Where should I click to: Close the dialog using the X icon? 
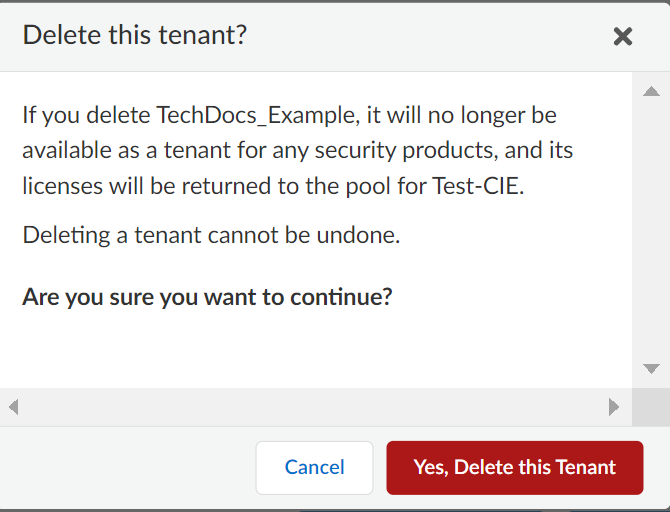tap(622, 37)
